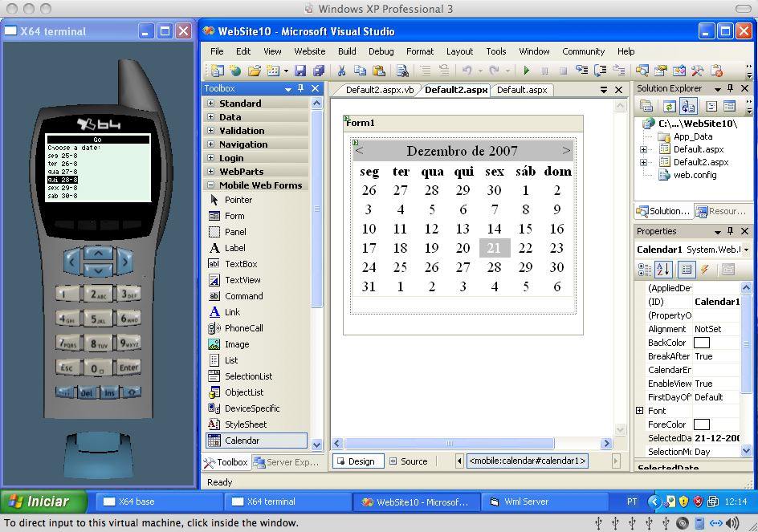Go to next month in the calendar
The width and height of the screenshot is (758, 532).
[x=566, y=151]
